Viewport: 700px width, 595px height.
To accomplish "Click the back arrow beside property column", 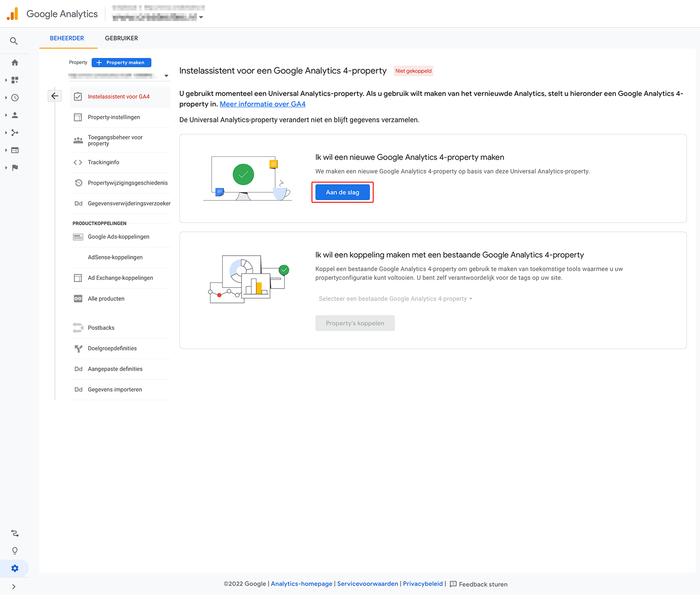I will (x=55, y=96).
